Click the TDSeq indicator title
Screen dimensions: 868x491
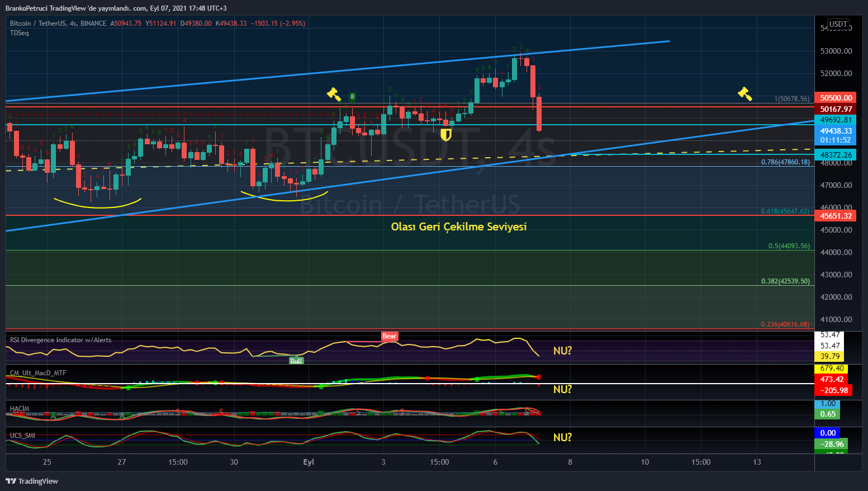(20, 33)
